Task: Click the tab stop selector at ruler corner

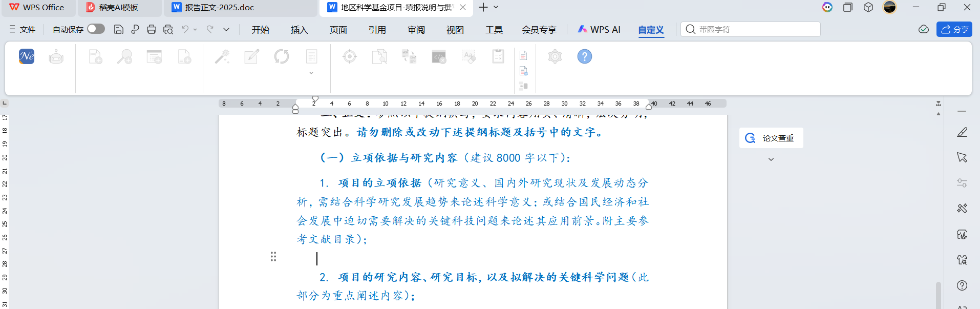Action: tap(5, 103)
